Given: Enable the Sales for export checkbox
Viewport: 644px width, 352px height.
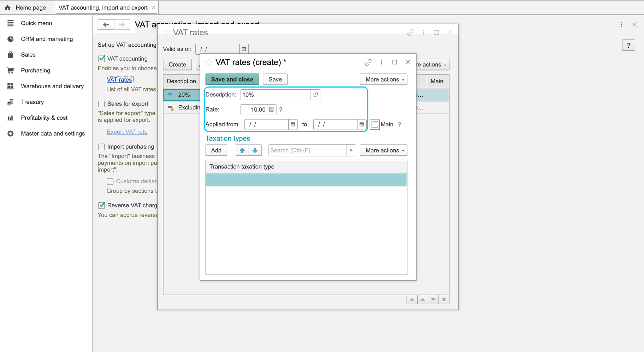Looking at the screenshot, I should [x=101, y=104].
